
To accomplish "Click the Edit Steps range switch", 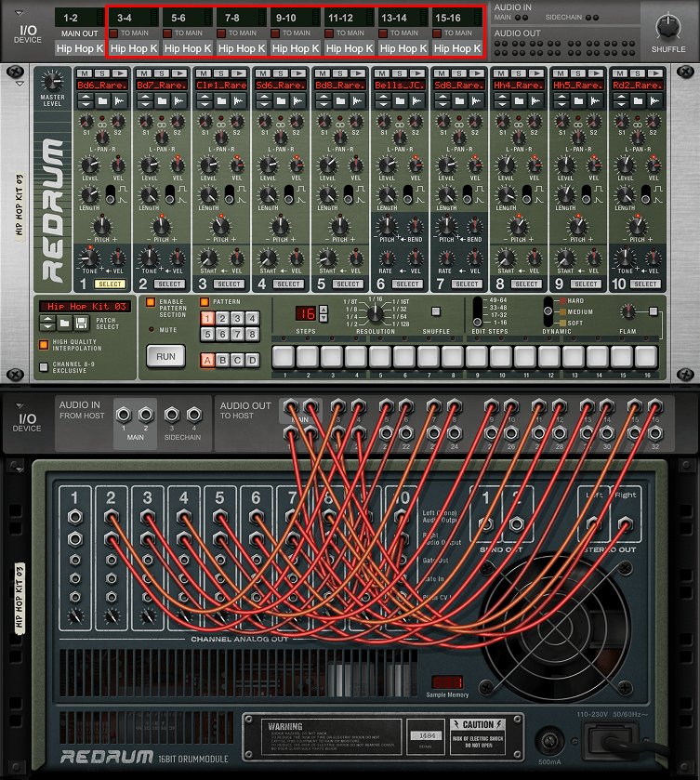I will click(478, 311).
